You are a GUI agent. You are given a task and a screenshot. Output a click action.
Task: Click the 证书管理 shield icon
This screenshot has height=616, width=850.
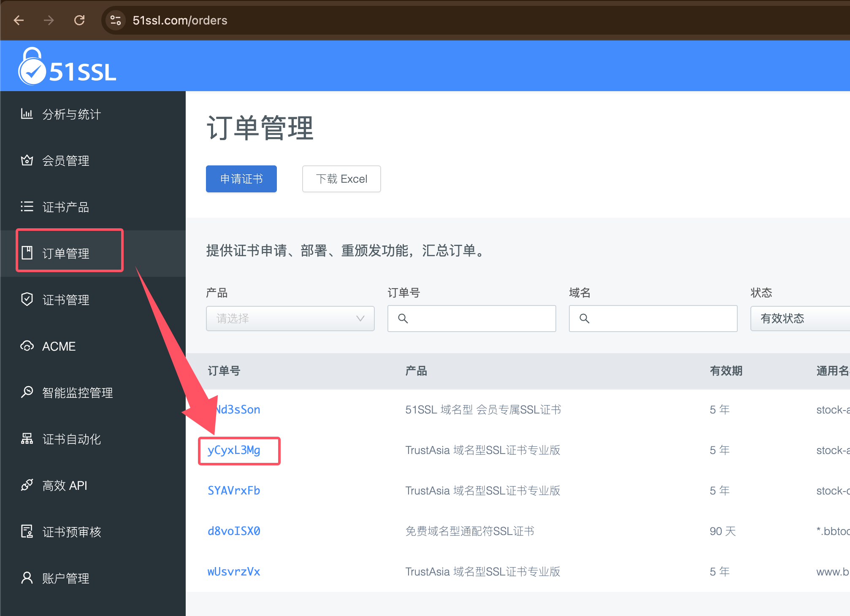coord(27,299)
